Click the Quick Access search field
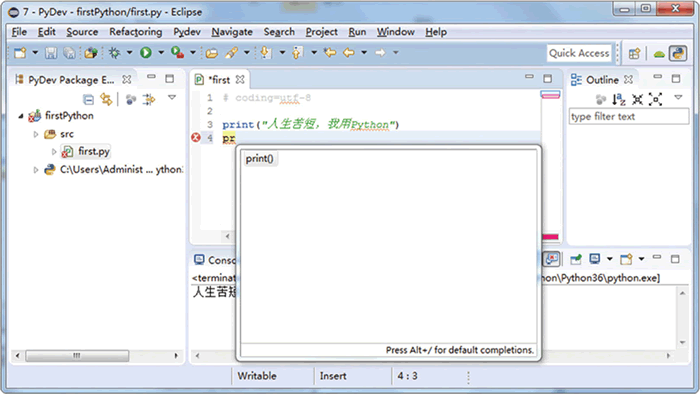This screenshot has height=394, width=700. coord(579,53)
